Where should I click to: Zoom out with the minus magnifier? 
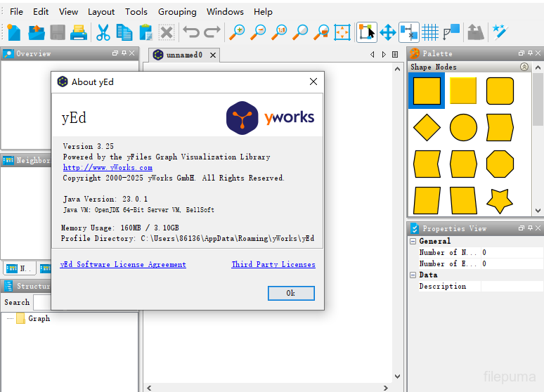[x=259, y=32]
